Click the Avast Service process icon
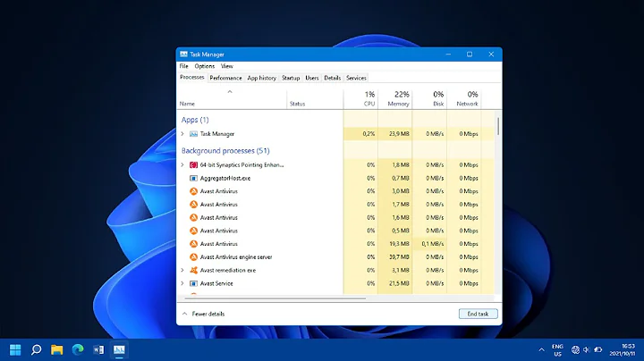 [193, 283]
